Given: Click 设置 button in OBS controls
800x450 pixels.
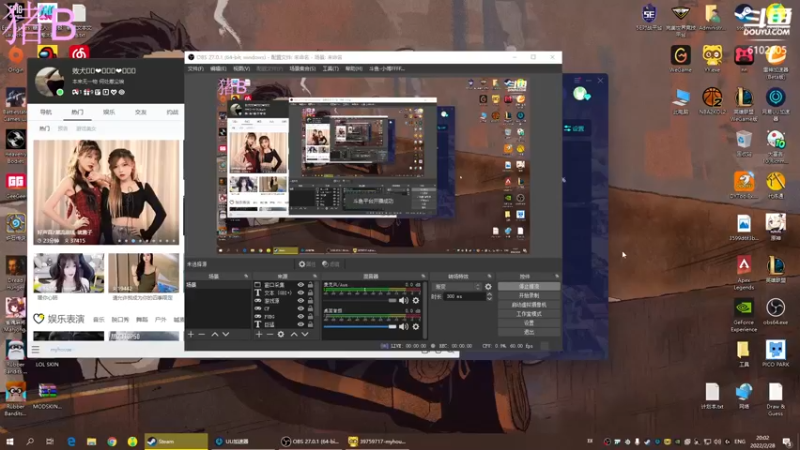Looking at the screenshot, I should 529,323.
